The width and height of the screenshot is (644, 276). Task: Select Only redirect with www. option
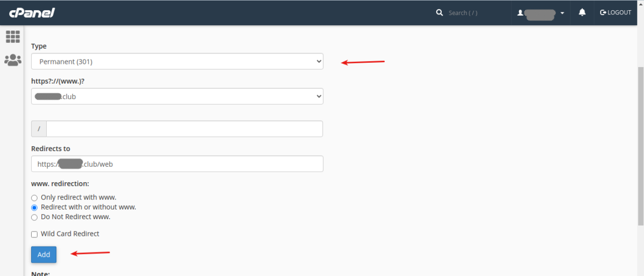click(34, 198)
